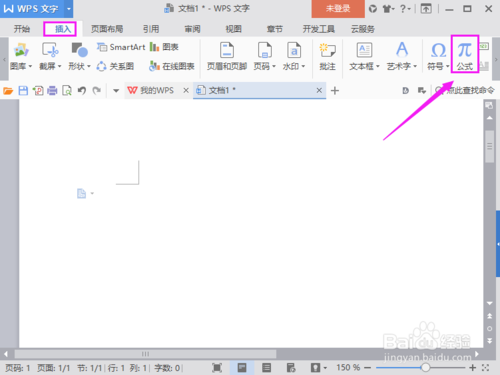The width and height of the screenshot is (500, 375).
Task: Open the 视图 ribbon tab
Action: click(x=233, y=29)
